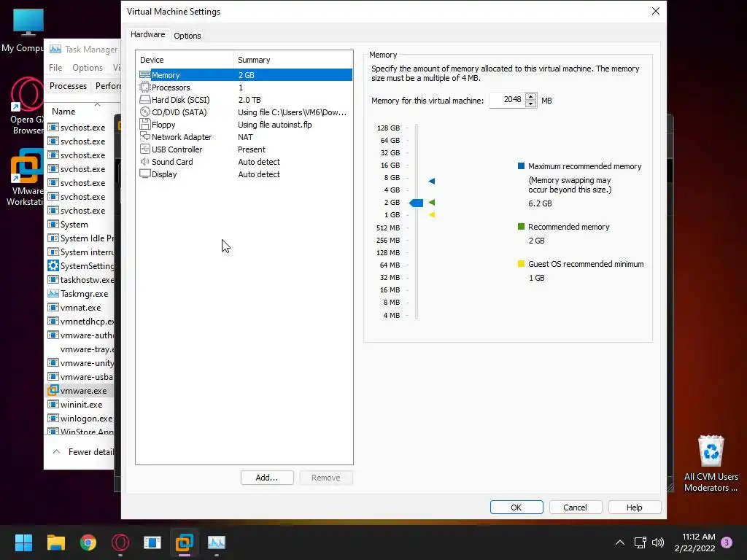Select vmware.exe in Task Manager
The height and width of the screenshot is (560, 747).
coord(79,391)
